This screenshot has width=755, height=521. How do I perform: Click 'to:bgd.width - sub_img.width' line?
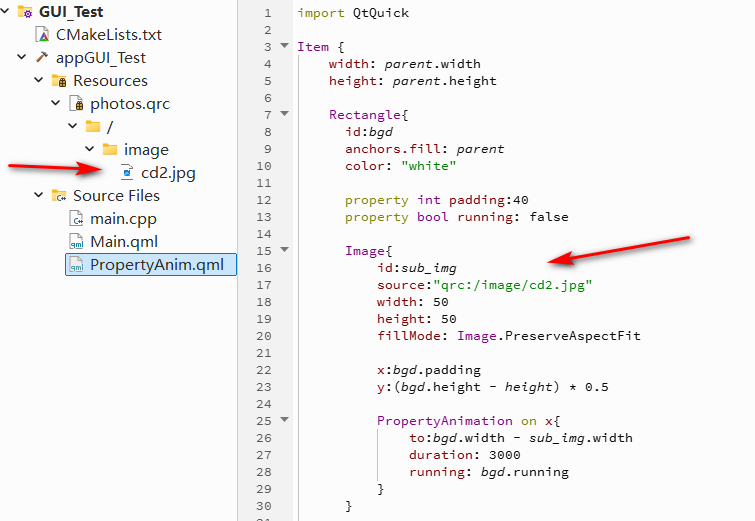(x=521, y=438)
